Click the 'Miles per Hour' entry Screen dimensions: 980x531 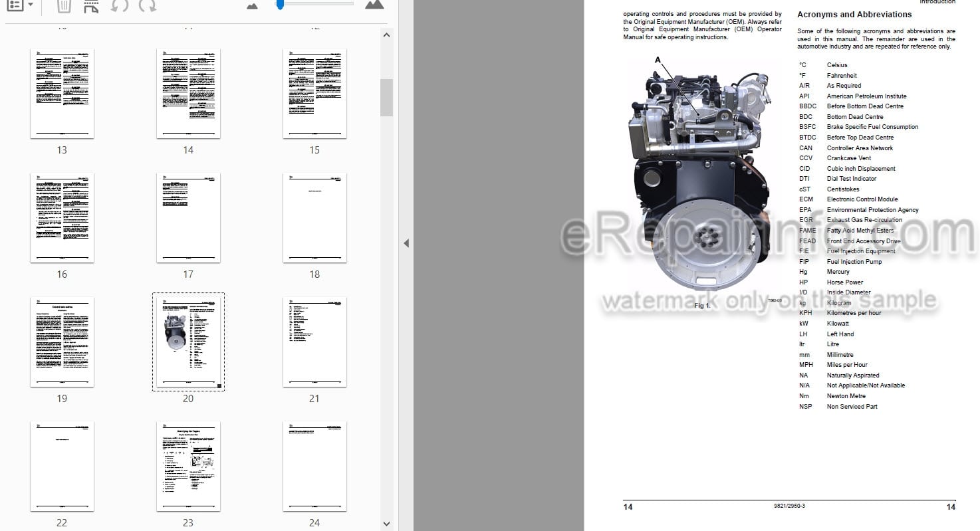click(x=847, y=365)
